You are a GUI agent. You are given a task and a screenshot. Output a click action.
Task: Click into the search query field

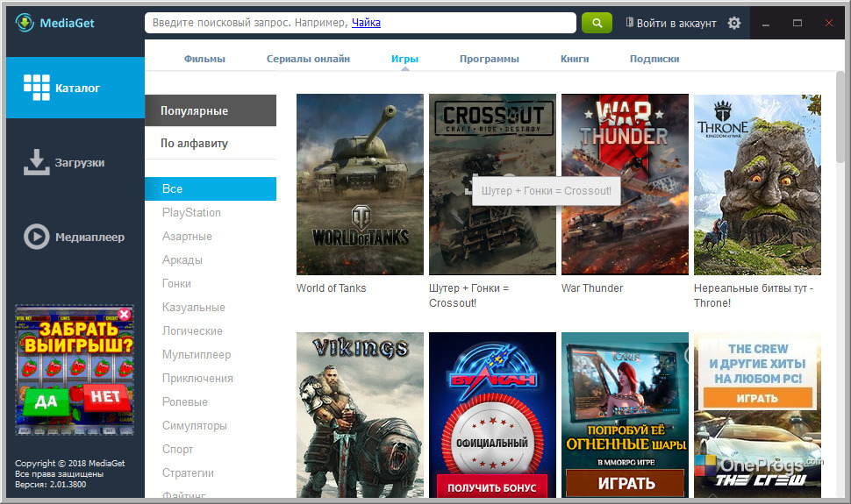coord(361,23)
